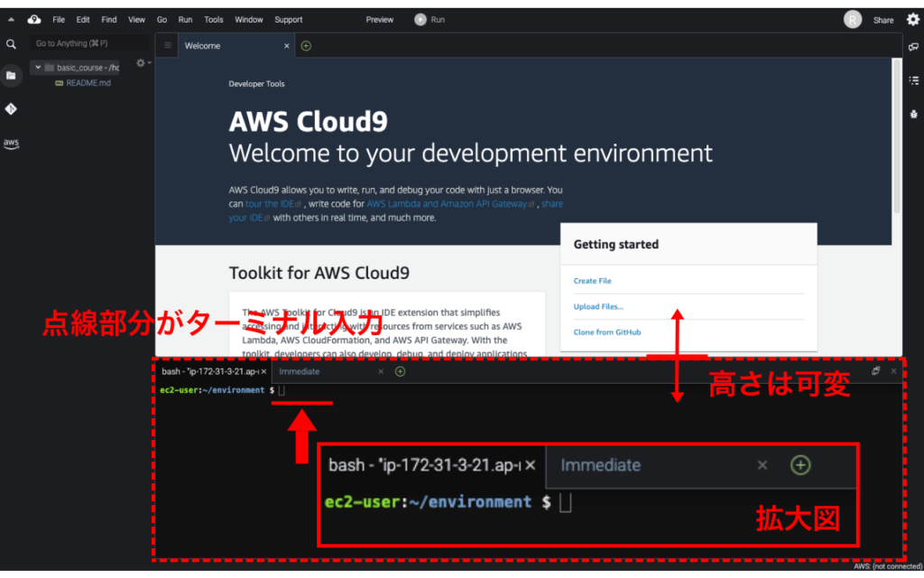924x578 pixels.
Task: Click the Upload Files... link
Action: (x=598, y=306)
